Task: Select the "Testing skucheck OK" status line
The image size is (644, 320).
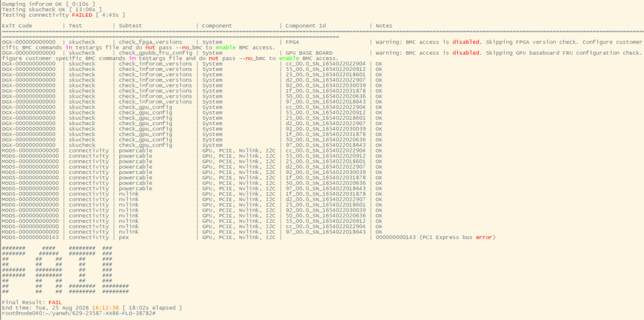Action: (52, 9)
